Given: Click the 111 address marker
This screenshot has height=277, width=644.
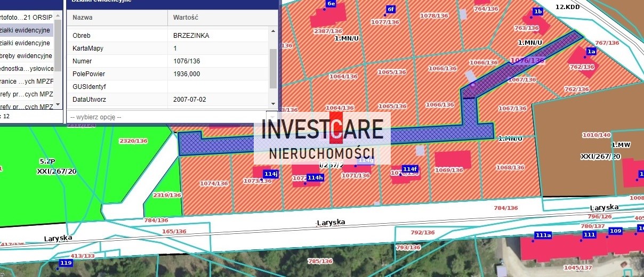Looking at the screenshot, I should (589, 234).
